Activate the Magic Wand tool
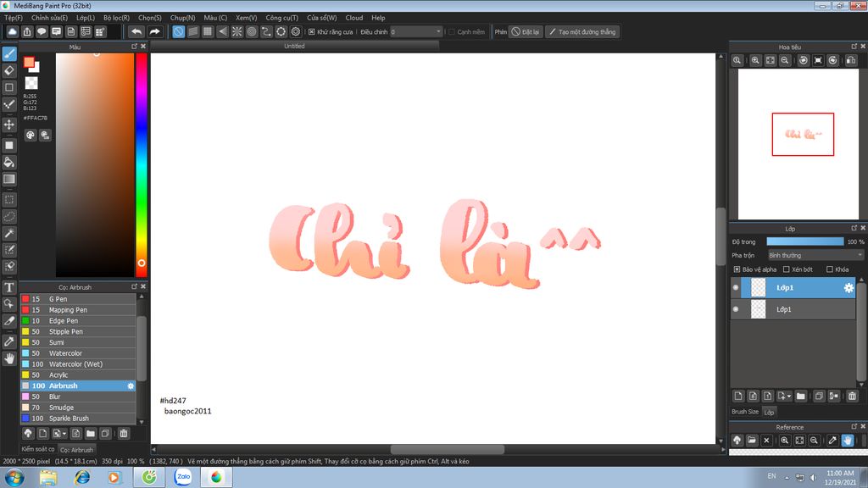This screenshot has width=868, height=488. tap(9, 233)
